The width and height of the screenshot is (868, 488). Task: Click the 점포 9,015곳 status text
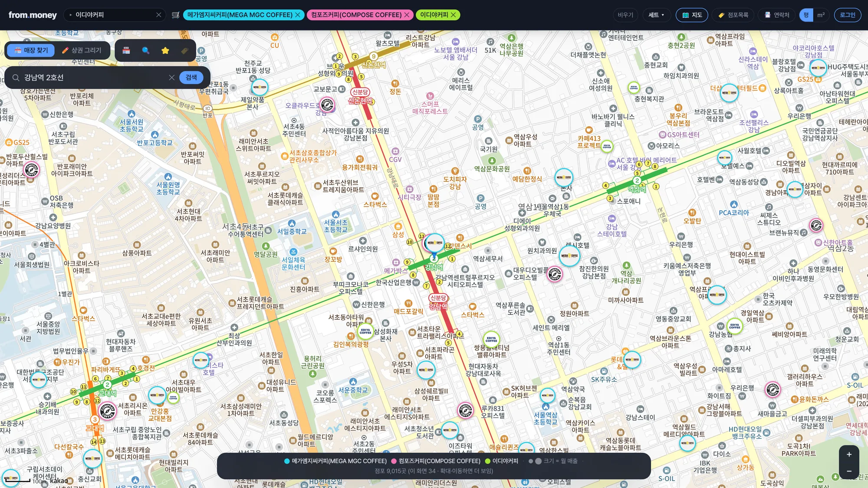pyautogui.click(x=434, y=471)
